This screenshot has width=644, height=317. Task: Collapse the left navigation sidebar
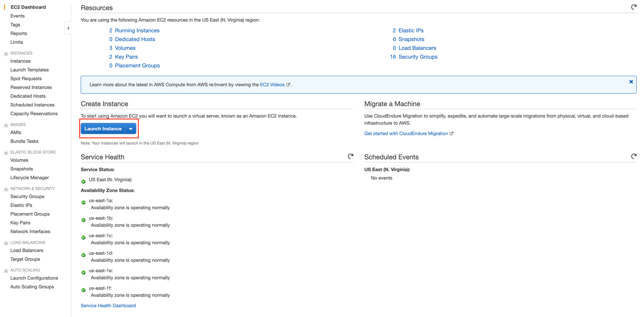click(x=68, y=28)
